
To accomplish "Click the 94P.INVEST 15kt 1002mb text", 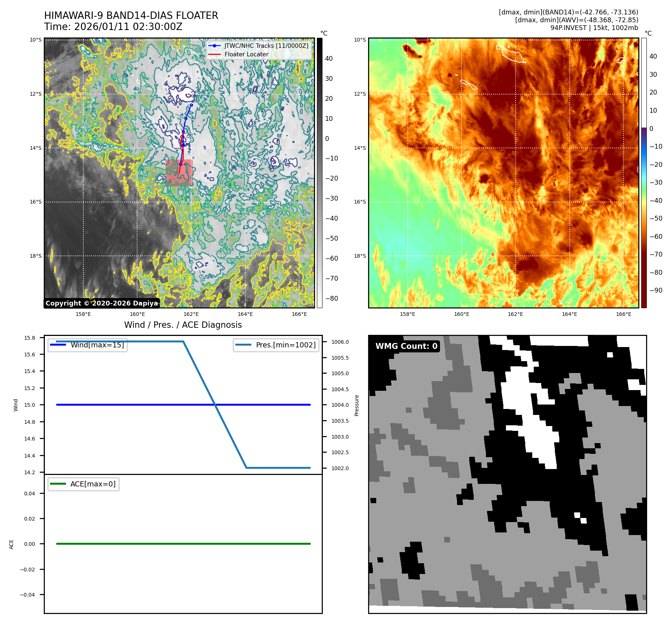I will tap(594, 28).
